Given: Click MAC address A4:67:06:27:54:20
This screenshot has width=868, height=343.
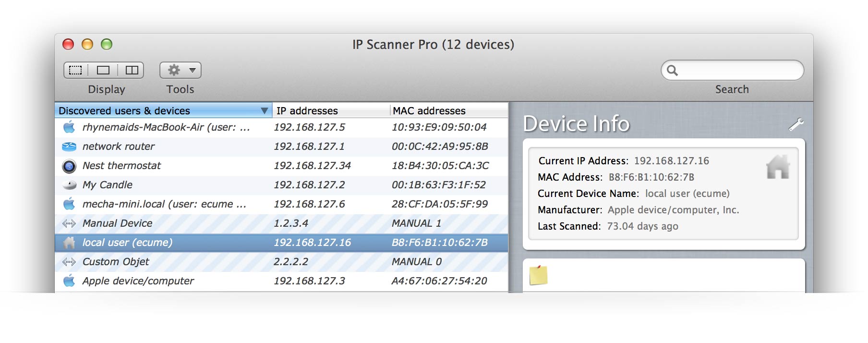Looking at the screenshot, I should pos(439,281).
